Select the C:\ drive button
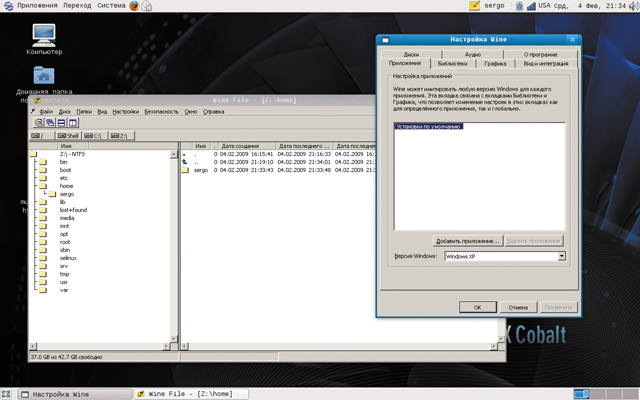The width and height of the screenshot is (640, 400). click(95, 136)
